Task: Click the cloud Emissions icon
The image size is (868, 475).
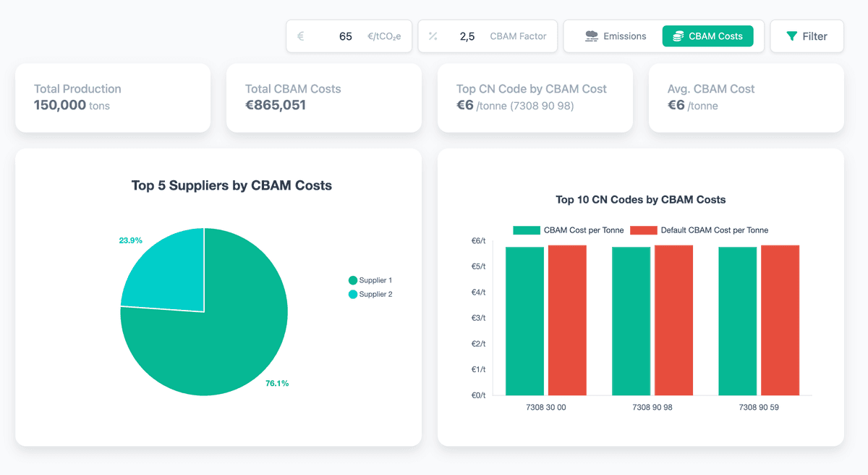Action: click(592, 36)
